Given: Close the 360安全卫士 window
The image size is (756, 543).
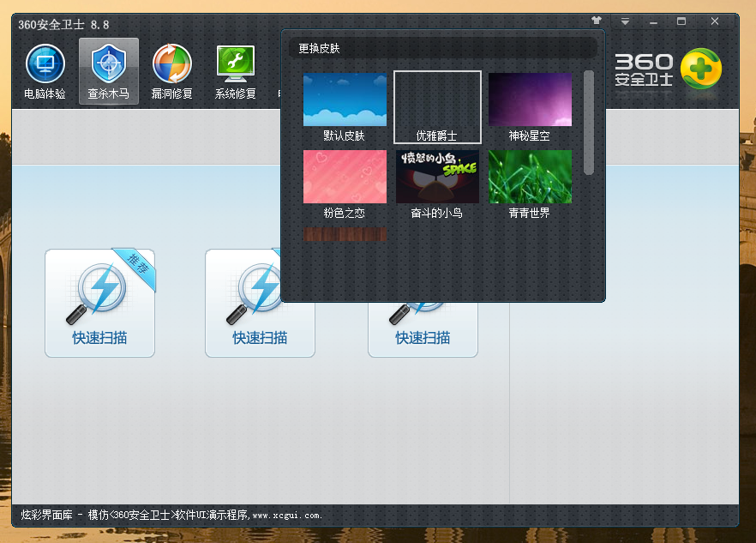Looking at the screenshot, I should [715, 21].
